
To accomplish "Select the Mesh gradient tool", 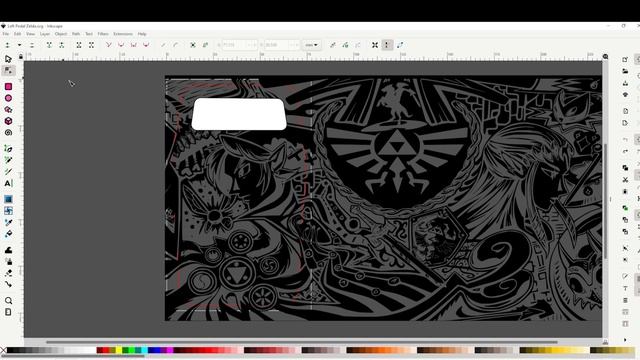I will pos(8,211).
